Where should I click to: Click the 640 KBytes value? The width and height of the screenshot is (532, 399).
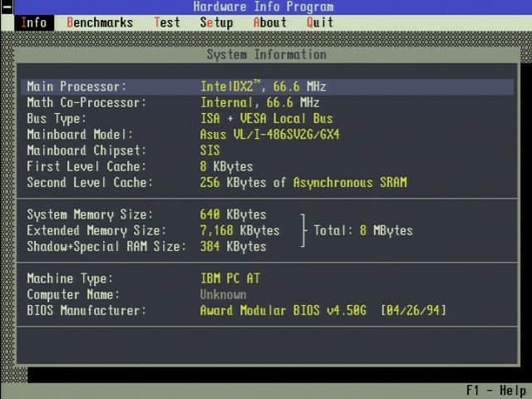233,214
